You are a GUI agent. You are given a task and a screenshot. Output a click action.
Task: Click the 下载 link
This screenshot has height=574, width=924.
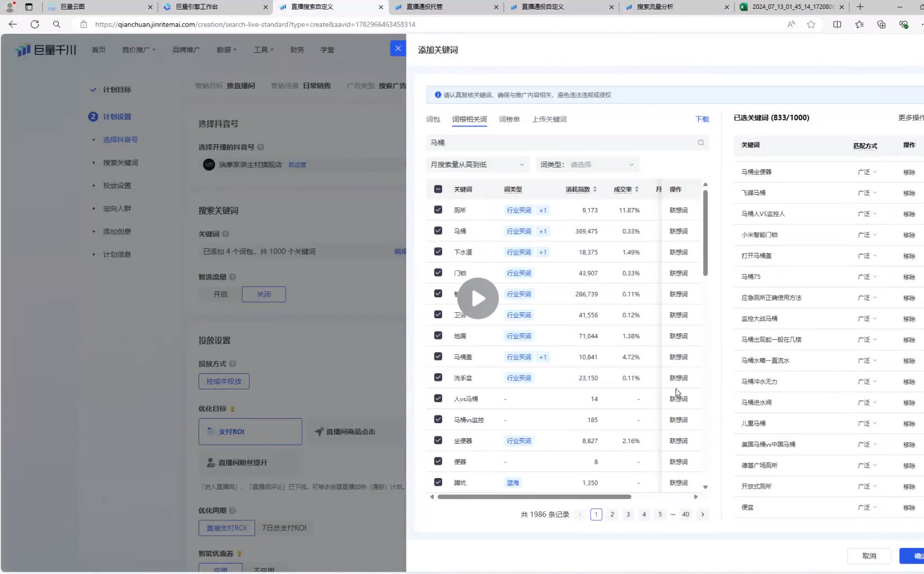(702, 119)
